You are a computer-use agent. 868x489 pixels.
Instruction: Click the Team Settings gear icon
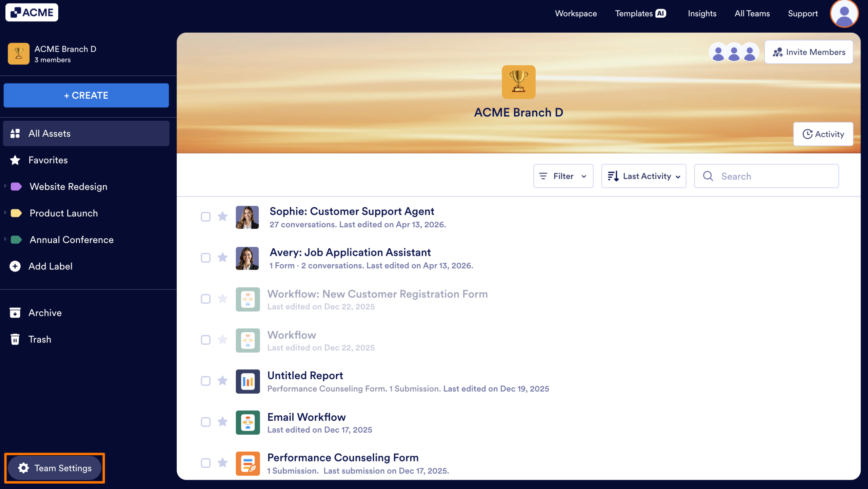coord(23,468)
